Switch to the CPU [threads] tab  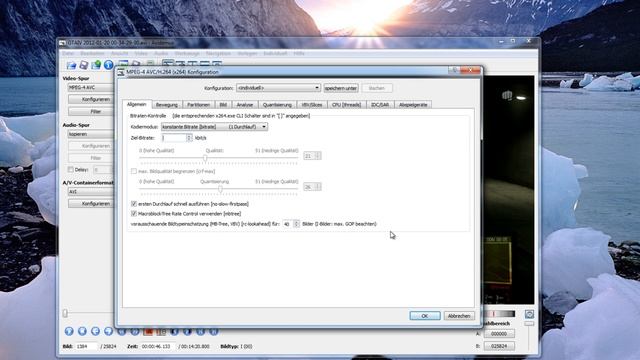(x=347, y=105)
